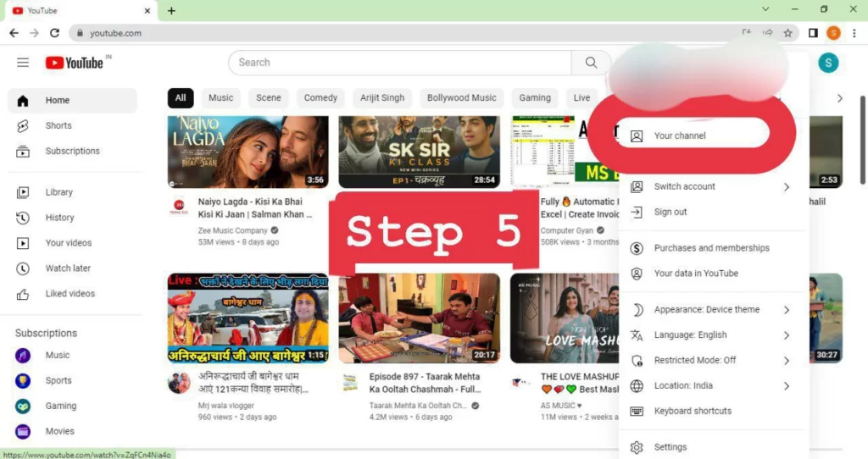Show more category chips with right arrow
Screen dimensions: 868x459
click(840, 98)
